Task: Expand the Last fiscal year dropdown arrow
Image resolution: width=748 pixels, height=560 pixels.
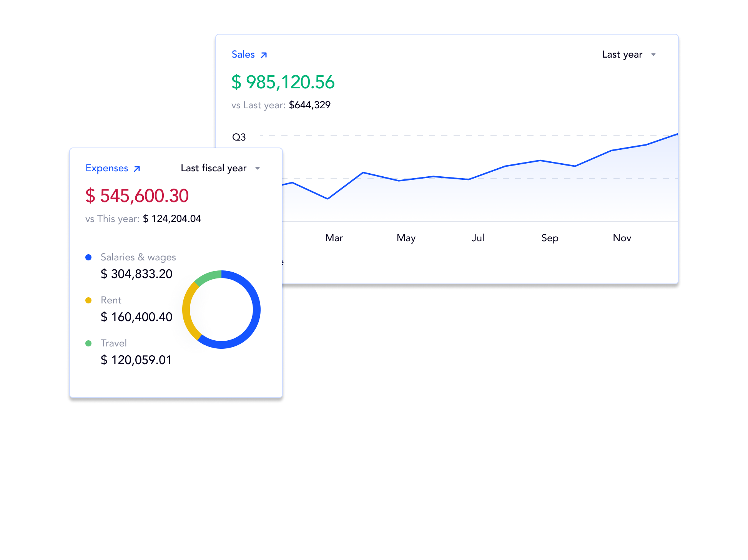Action: pyautogui.click(x=258, y=168)
